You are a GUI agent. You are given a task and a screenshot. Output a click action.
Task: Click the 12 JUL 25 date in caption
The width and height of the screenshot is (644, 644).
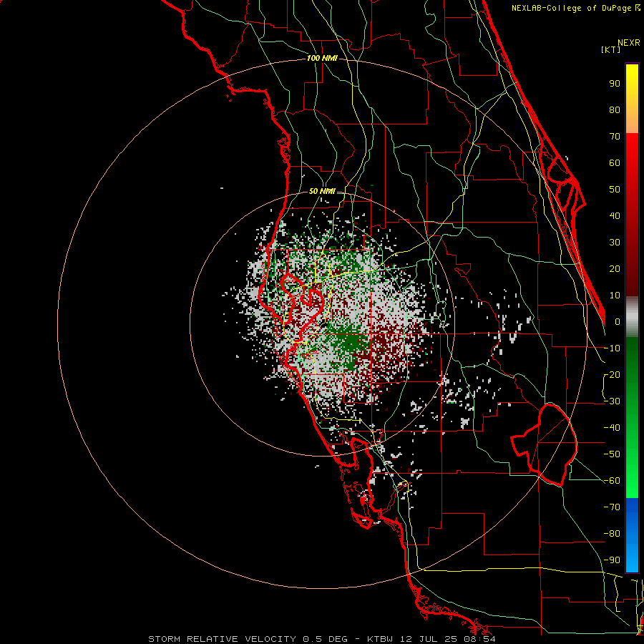click(429, 639)
